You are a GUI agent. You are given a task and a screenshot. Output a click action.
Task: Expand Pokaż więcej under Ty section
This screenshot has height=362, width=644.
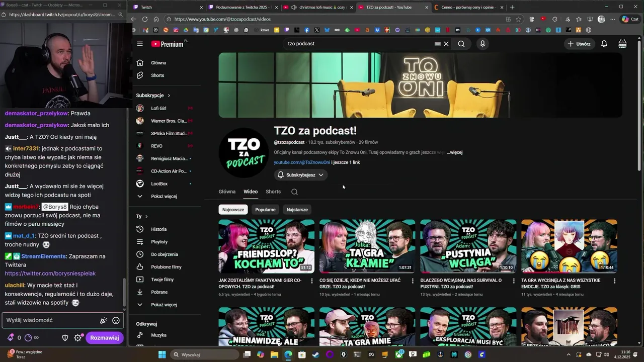tap(164, 305)
